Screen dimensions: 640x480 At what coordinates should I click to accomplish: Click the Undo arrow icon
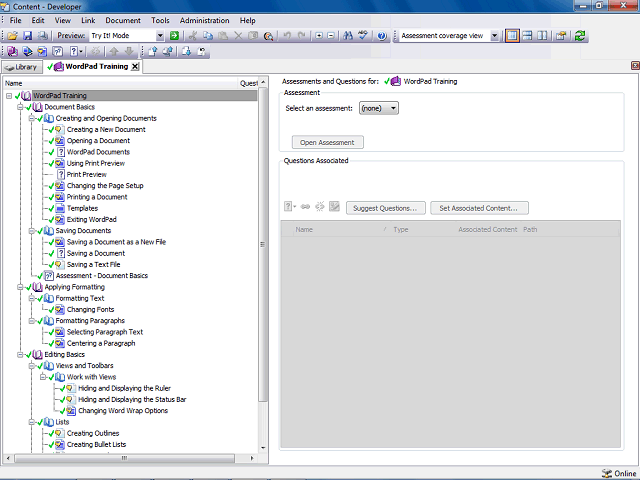point(287,36)
